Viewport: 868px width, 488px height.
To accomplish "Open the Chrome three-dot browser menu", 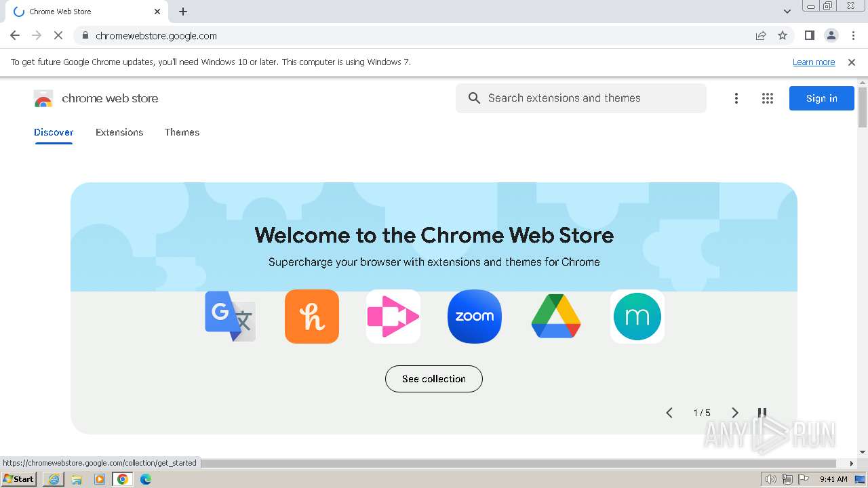I will (x=853, y=35).
